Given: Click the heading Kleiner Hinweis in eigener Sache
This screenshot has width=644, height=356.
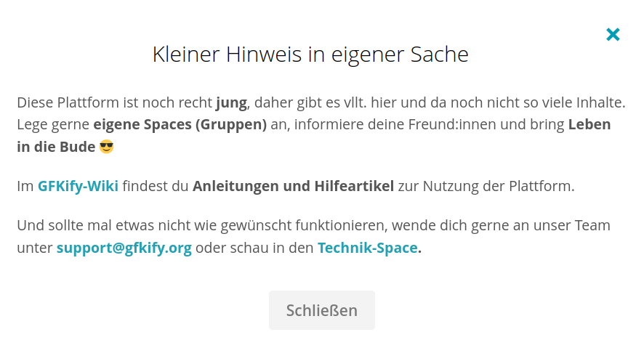Looking at the screenshot, I should point(310,54).
